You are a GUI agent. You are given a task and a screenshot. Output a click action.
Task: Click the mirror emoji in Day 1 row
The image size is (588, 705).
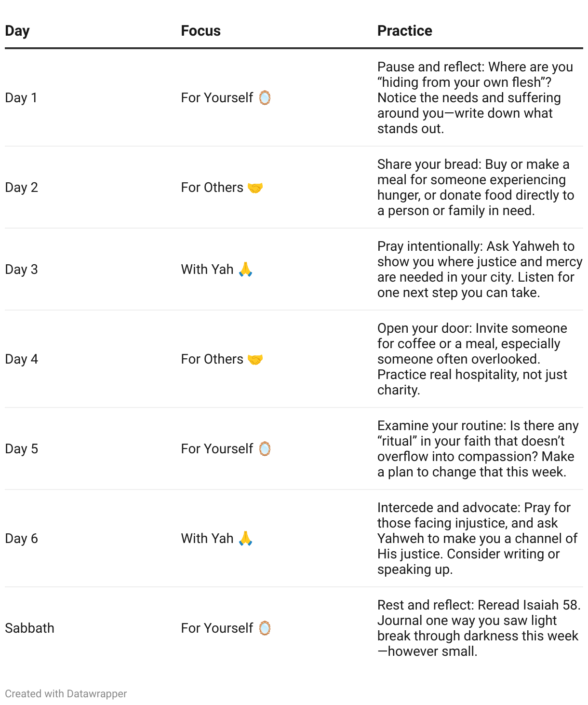point(265,98)
